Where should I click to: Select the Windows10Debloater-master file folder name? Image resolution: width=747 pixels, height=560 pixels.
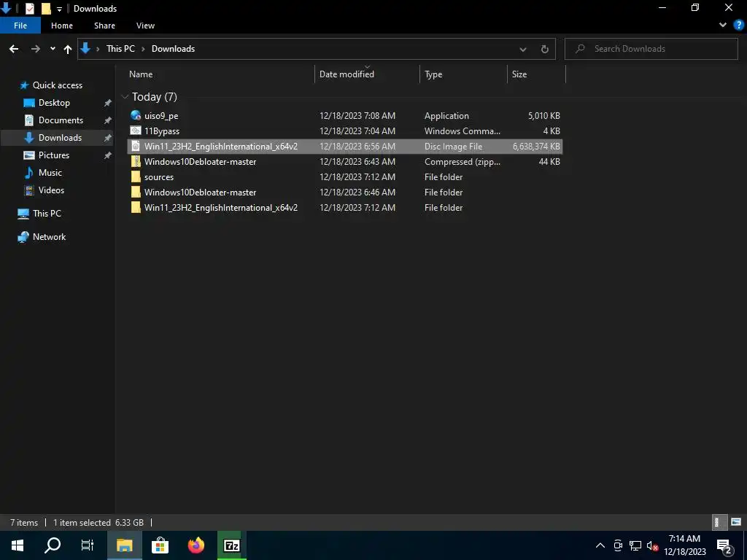click(200, 192)
